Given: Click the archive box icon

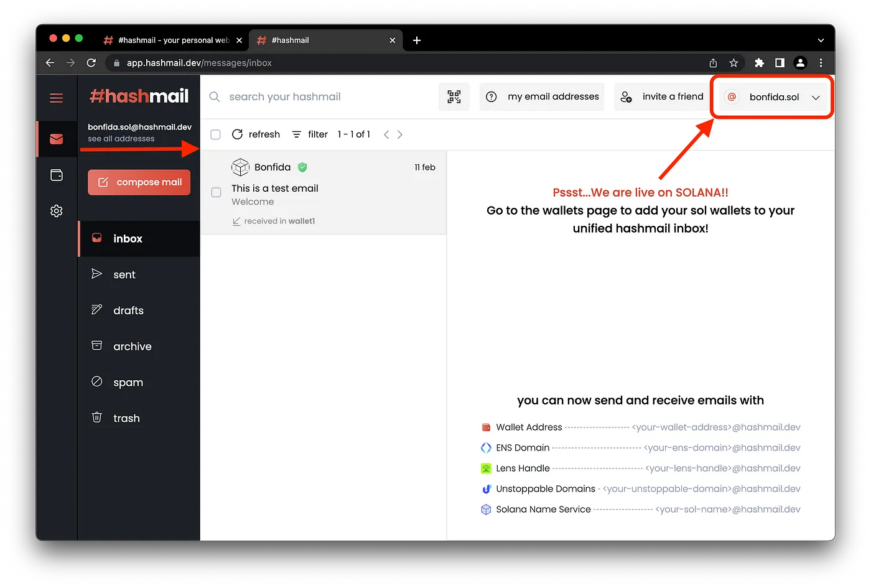Looking at the screenshot, I should (x=96, y=345).
